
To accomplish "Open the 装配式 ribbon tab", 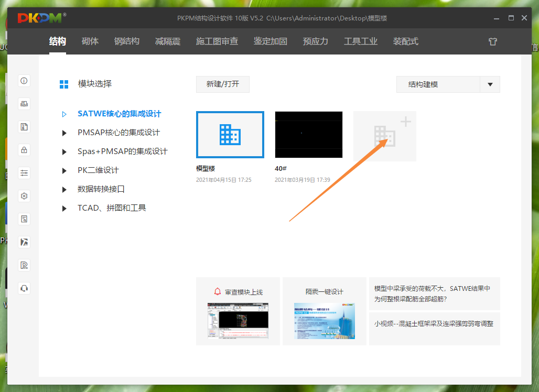I will tap(405, 41).
